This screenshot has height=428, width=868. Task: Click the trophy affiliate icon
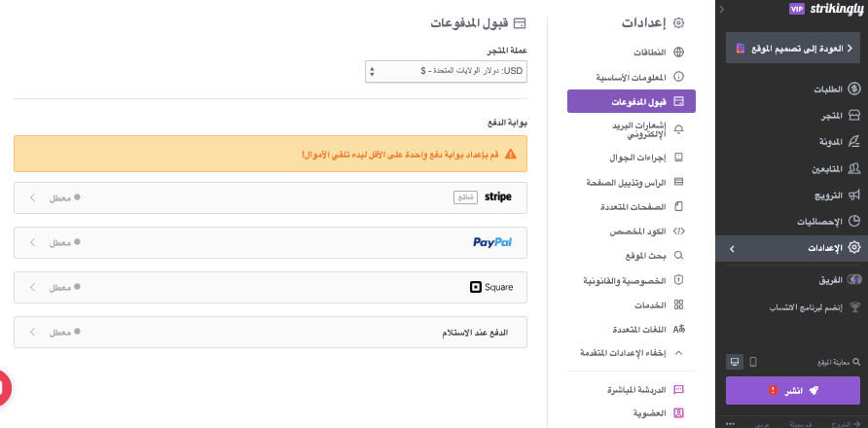click(x=854, y=306)
